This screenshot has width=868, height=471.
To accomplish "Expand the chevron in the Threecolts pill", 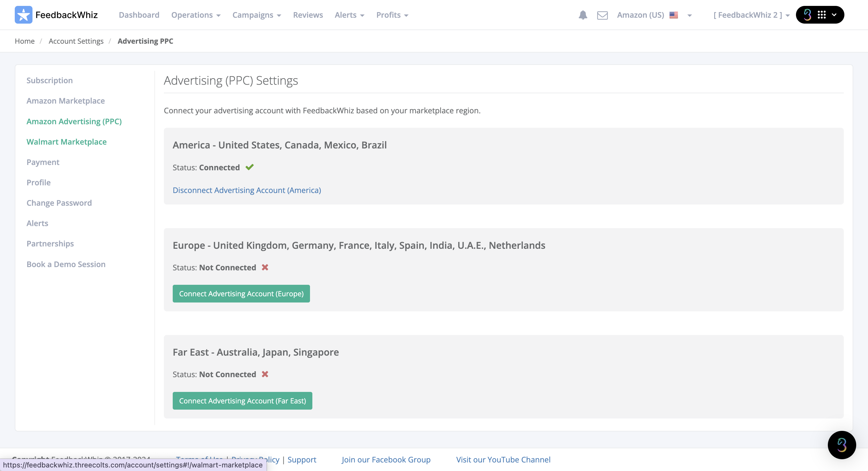I will 834,15.
